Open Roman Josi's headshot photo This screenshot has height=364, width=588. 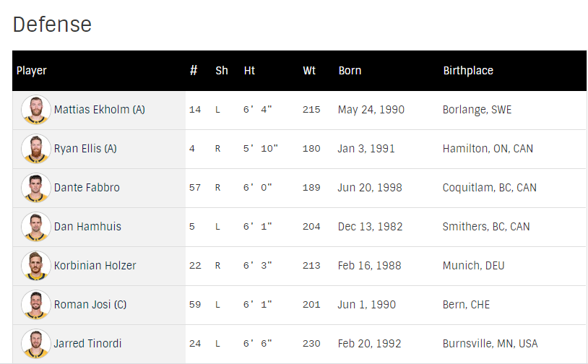click(x=35, y=305)
